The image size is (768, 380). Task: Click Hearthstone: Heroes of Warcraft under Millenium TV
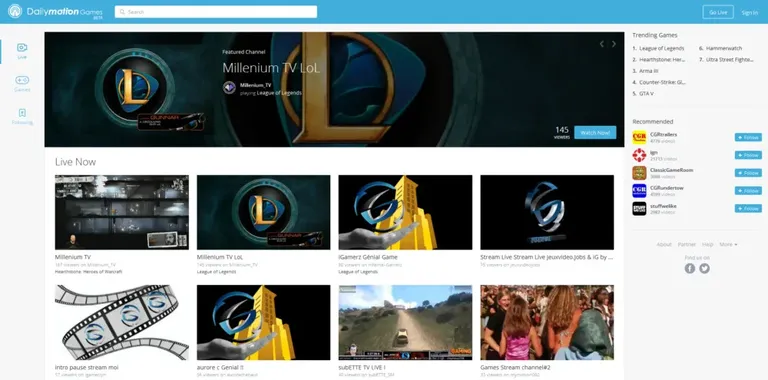click(89, 271)
